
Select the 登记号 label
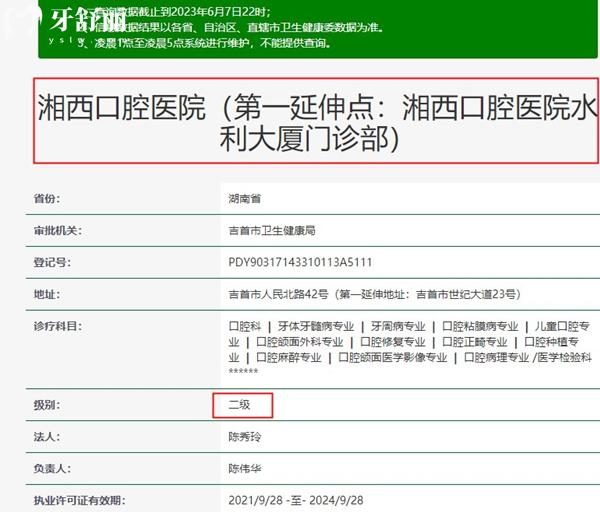click(x=52, y=263)
